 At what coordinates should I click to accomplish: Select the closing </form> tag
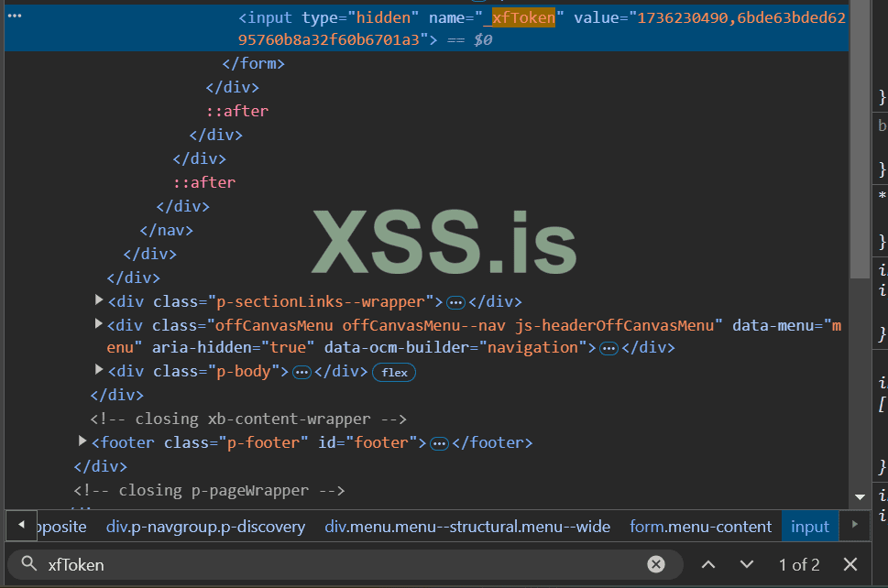tap(253, 63)
